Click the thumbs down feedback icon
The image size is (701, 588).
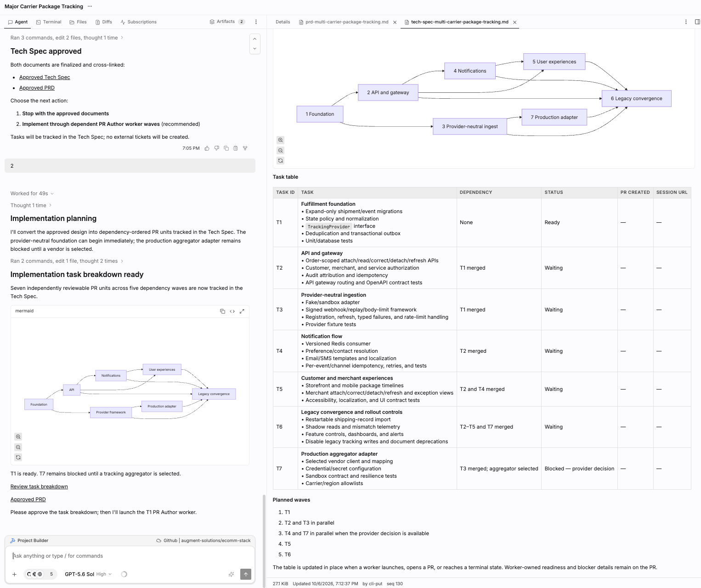[217, 148]
